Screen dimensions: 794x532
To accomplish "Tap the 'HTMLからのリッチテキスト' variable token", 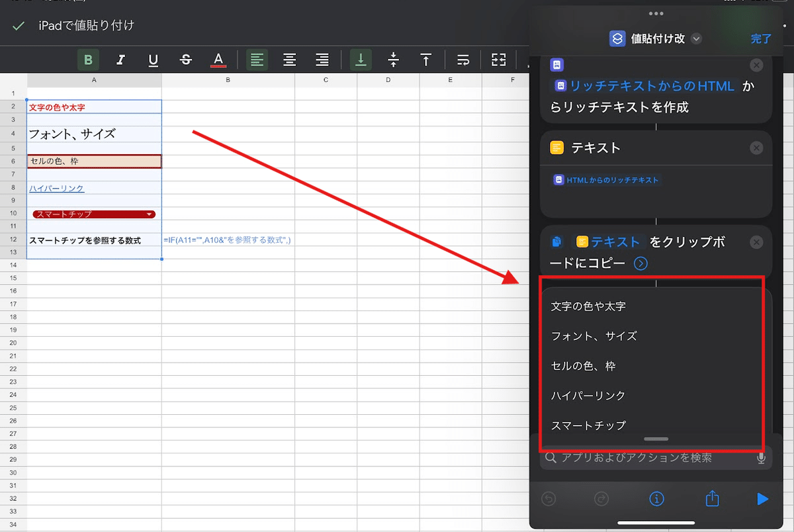I will pyautogui.click(x=607, y=180).
